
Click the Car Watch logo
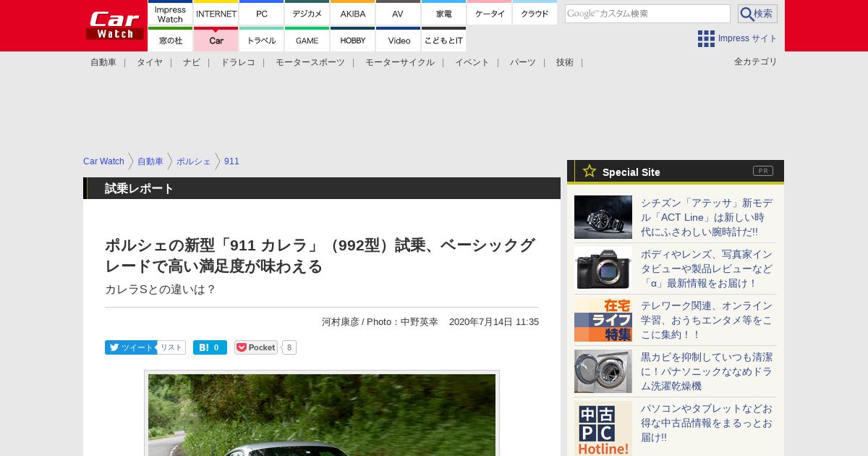coord(115,25)
